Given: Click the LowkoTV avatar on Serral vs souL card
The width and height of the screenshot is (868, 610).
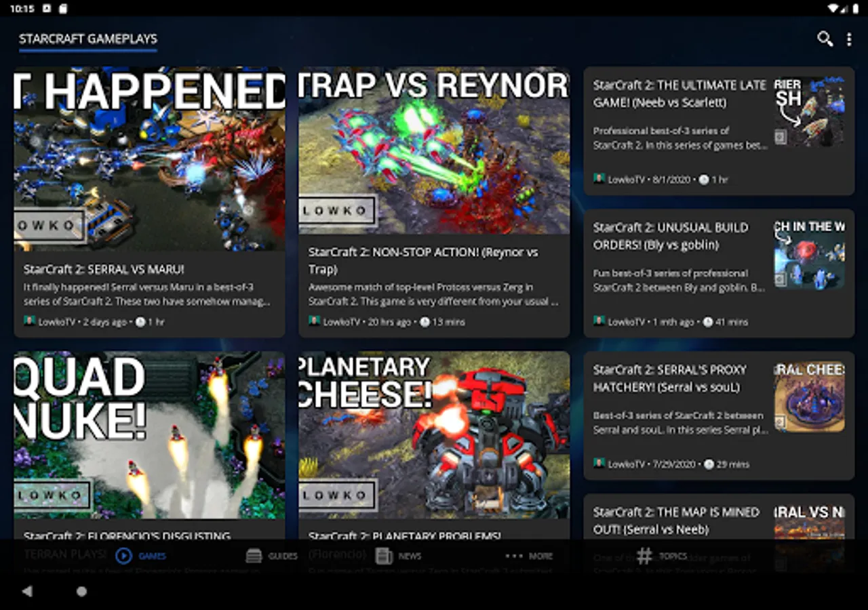Looking at the screenshot, I should tap(599, 464).
